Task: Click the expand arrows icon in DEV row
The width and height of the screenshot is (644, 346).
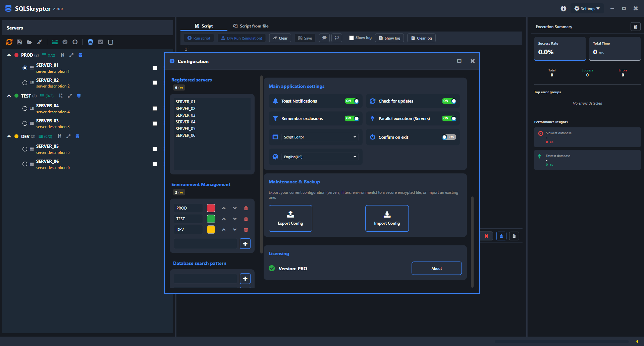Action: [68, 136]
